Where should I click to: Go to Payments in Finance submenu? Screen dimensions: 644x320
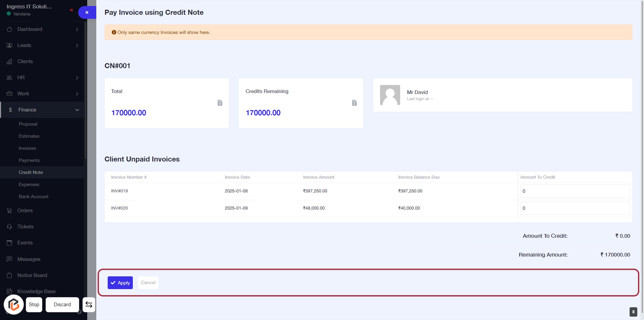[29, 160]
